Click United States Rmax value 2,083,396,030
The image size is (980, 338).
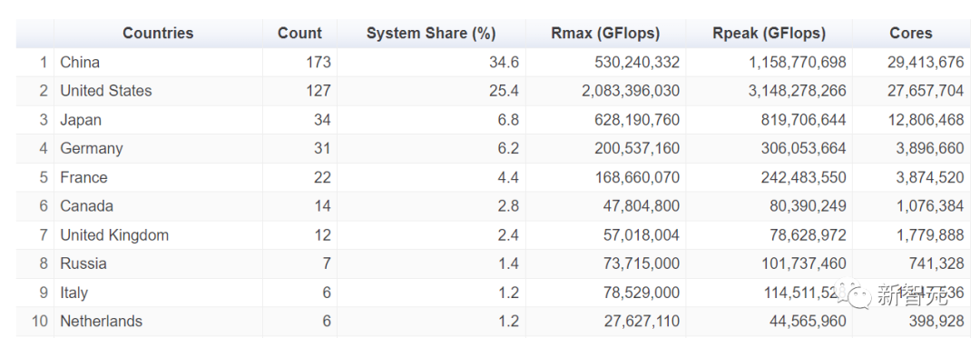[631, 91]
